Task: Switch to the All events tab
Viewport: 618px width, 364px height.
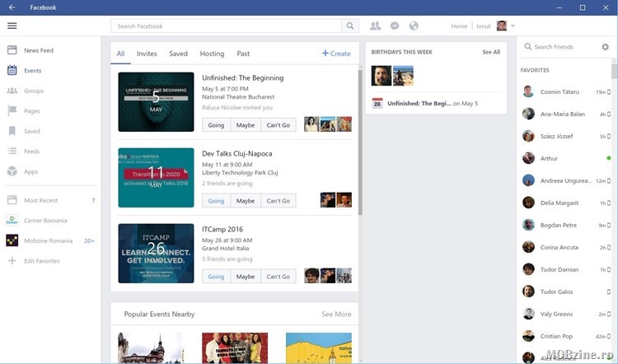Action: point(120,54)
